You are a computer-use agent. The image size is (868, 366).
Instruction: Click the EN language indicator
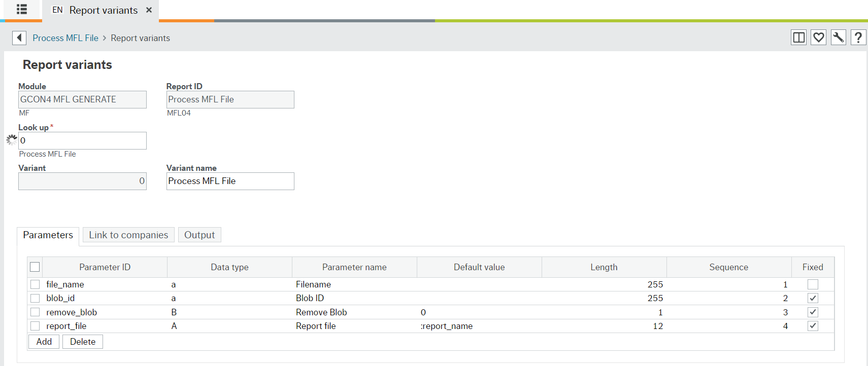pyautogui.click(x=57, y=10)
